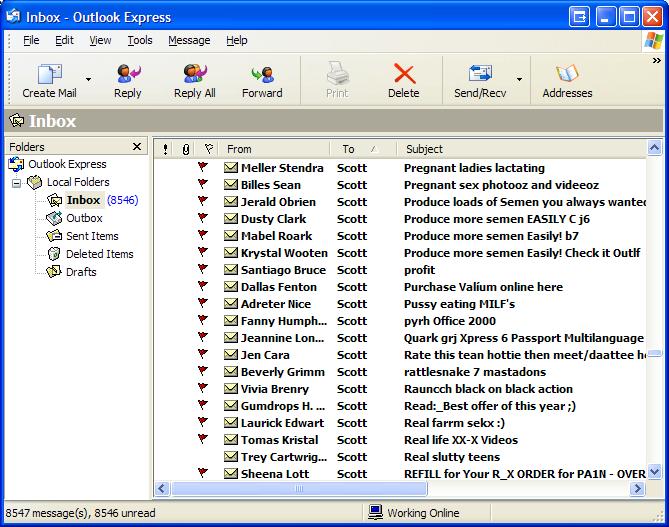Click the Working Online status icon
The height and width of the screenshot is (527, 669).
(x=375, y=512)
